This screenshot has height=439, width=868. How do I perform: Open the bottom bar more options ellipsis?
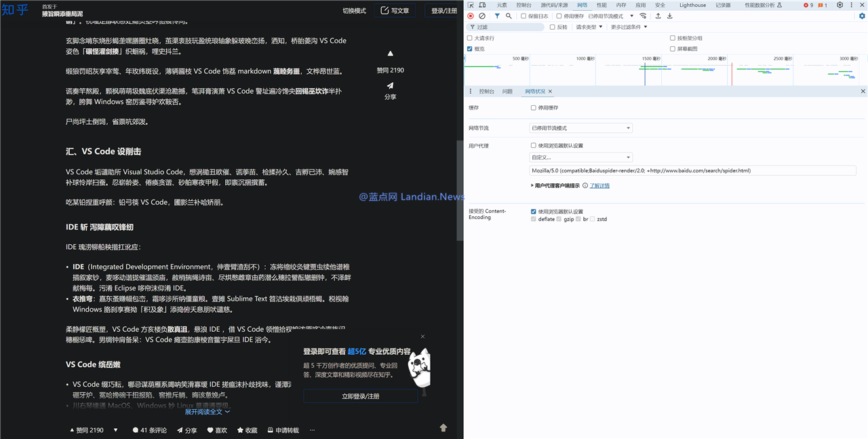(312, 430)
